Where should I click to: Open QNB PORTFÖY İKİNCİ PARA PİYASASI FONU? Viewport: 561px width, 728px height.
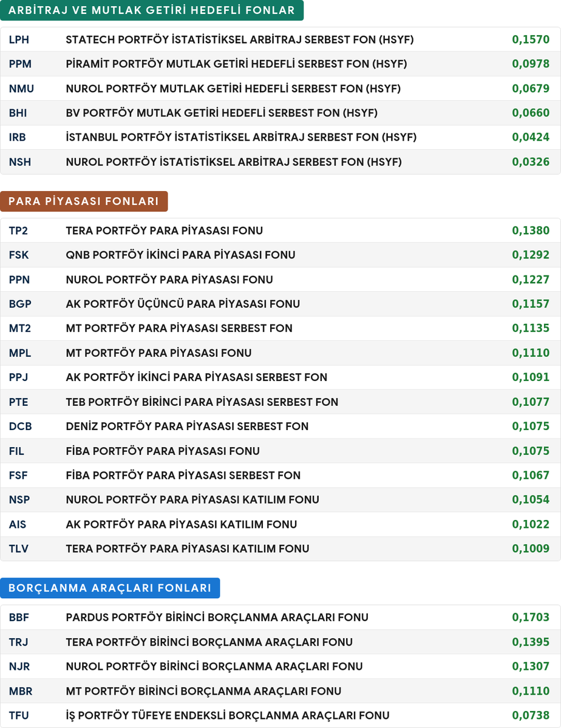coord(180,255)
